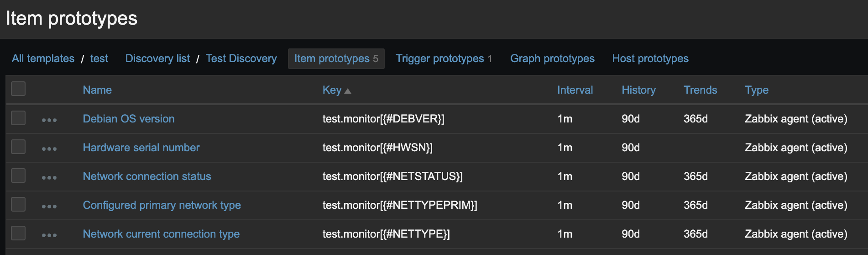Select the Hardware serial number row checkbox

[18, 147]
